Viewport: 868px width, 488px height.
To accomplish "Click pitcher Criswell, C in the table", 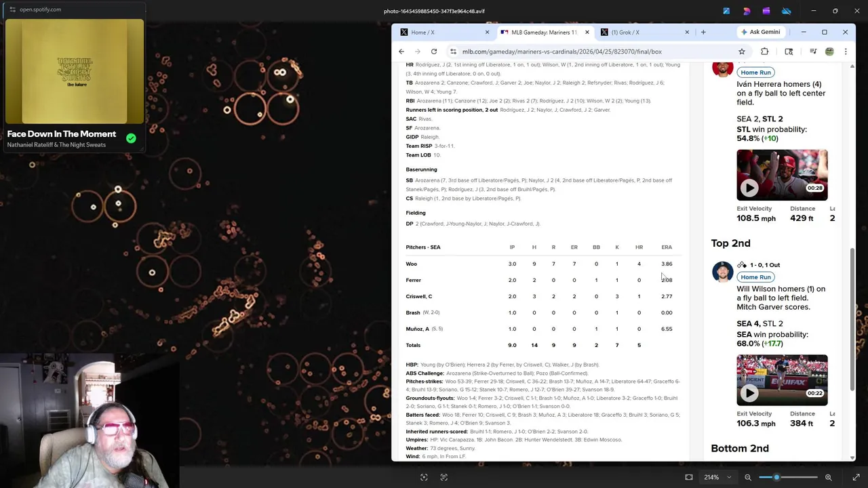I will point(419,296).
